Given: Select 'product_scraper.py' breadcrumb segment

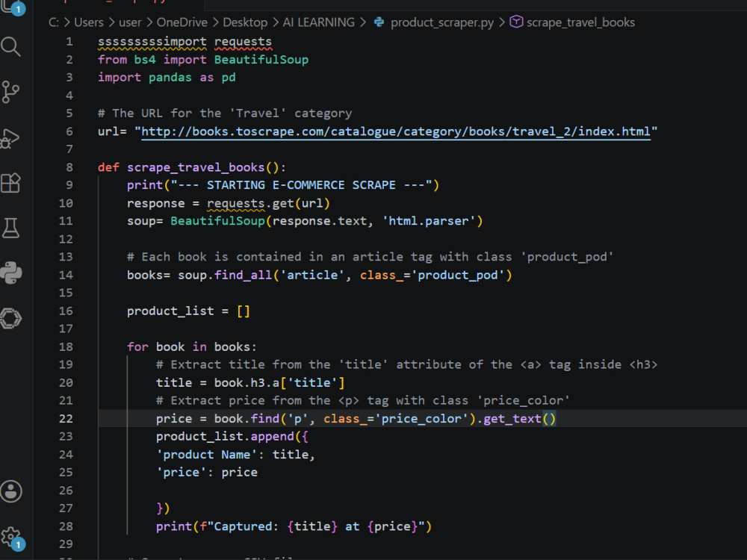Looking at the screenshot, I should point(442,22).
